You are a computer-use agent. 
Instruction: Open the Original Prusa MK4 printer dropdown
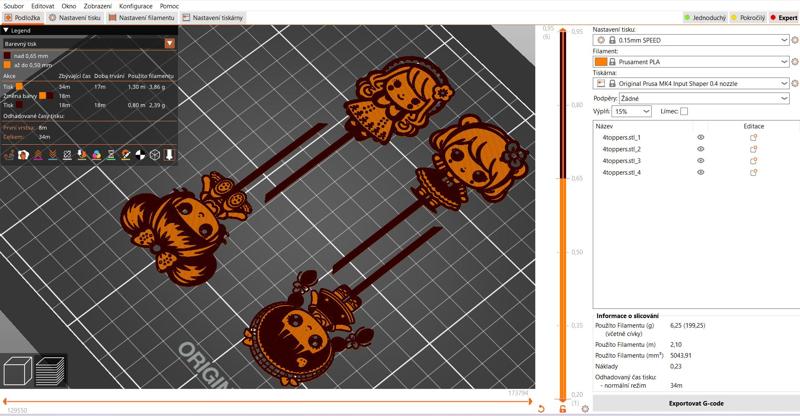[x=691, y=83]
